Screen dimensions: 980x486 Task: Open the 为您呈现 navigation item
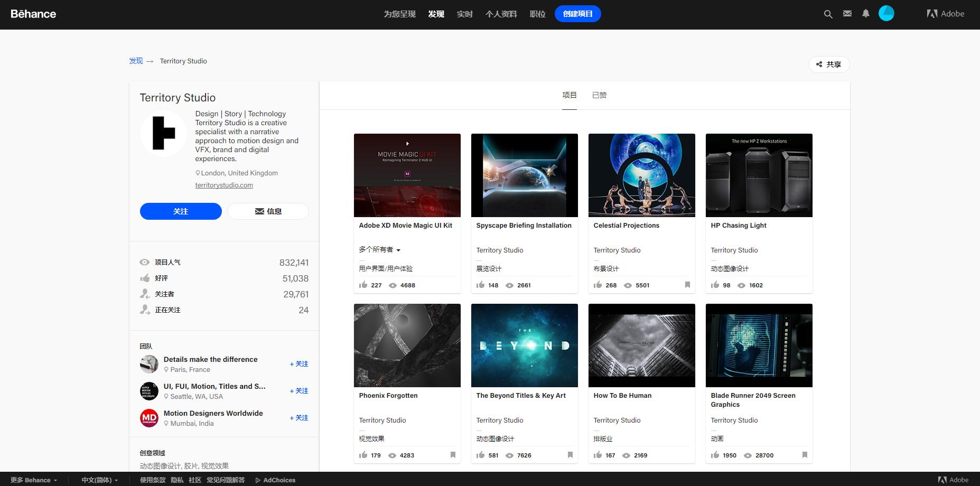[x=399, y=14]
